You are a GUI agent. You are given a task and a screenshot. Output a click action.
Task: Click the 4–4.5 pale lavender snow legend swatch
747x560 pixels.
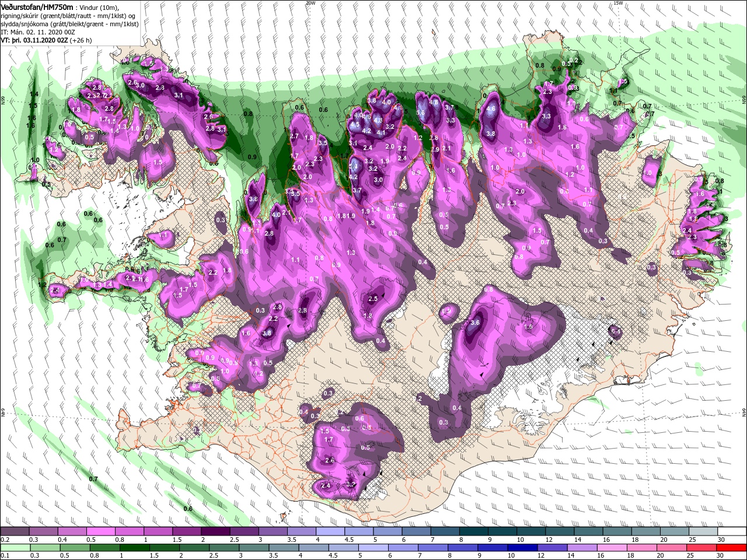(x=330, y=531)
